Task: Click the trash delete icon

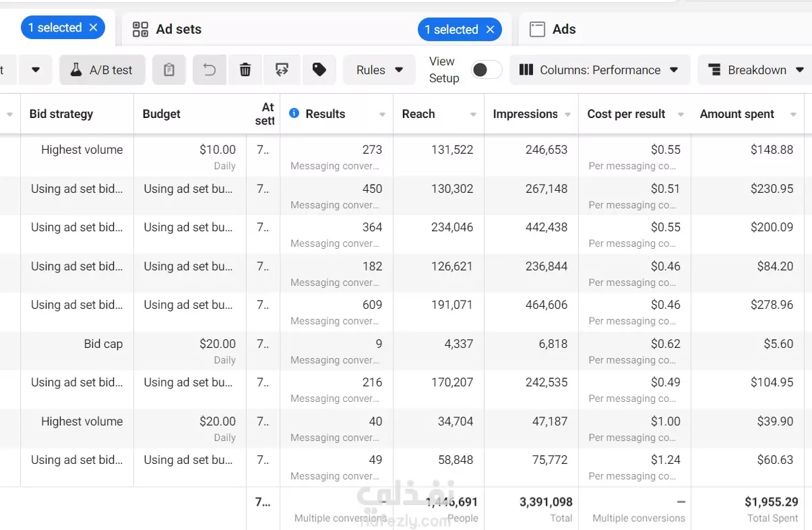Action: (x=245, y=70)
